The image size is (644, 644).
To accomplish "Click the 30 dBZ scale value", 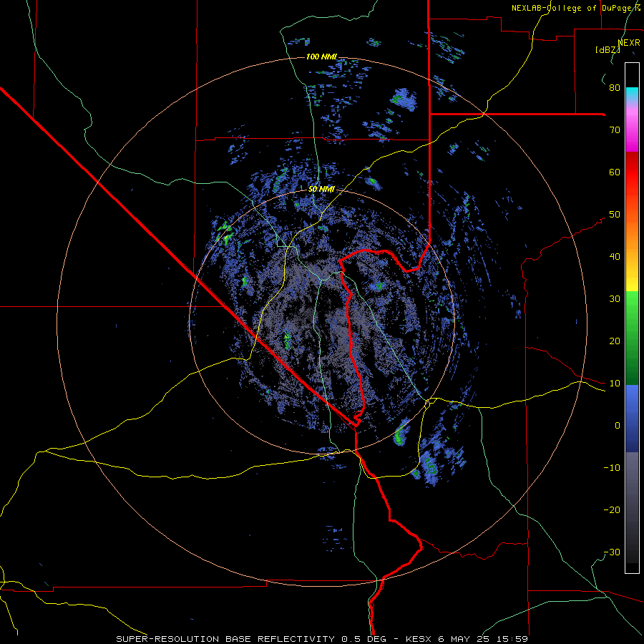I will click(x=615, y=298).
